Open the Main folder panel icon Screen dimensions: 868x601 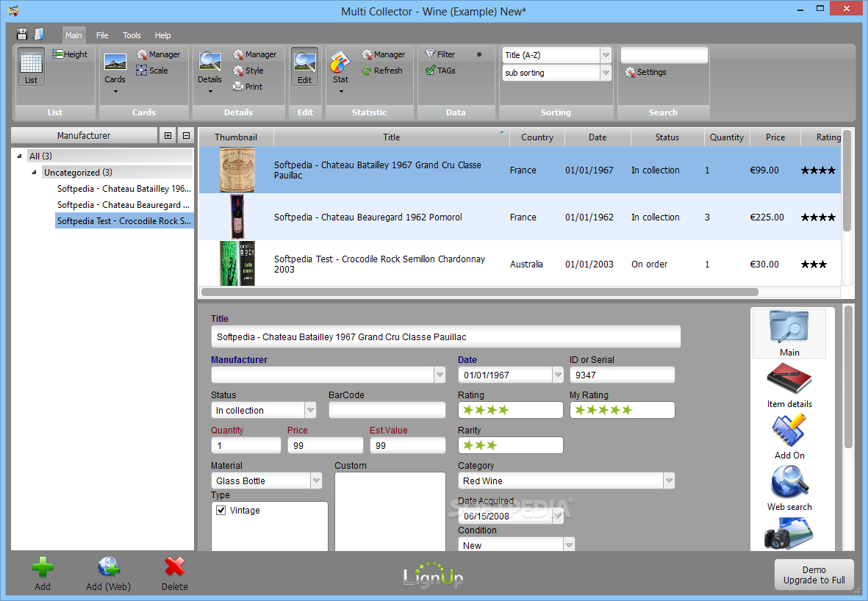[x=789, y=333]
